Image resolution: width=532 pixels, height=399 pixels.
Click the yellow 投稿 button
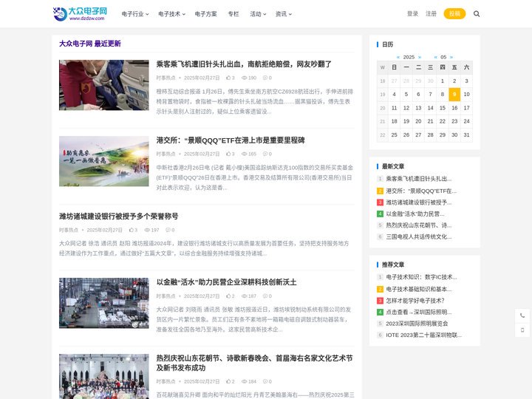(454, 13)
